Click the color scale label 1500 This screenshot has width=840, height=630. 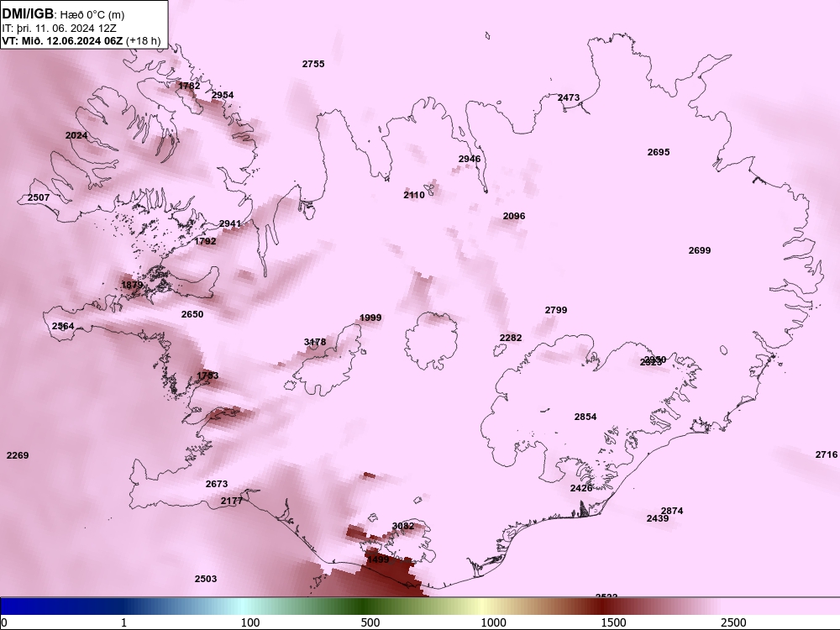pyautogui.click(x=613, y=622)
